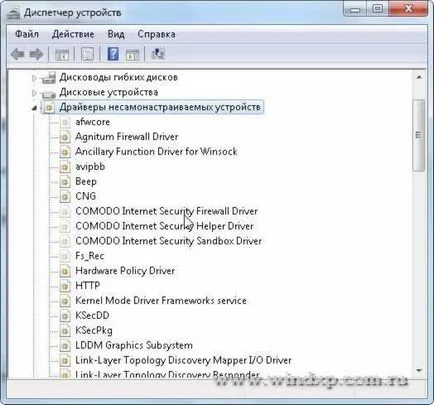Select COMODO Internet Security Sandbox Driver

pyautogui.click(x=169, y=241)
